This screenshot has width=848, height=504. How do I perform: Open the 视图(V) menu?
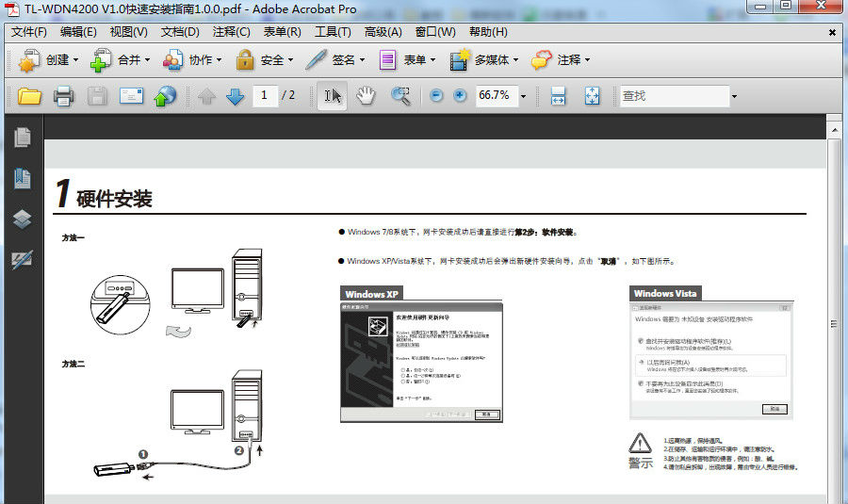click(x=129, y=32)
